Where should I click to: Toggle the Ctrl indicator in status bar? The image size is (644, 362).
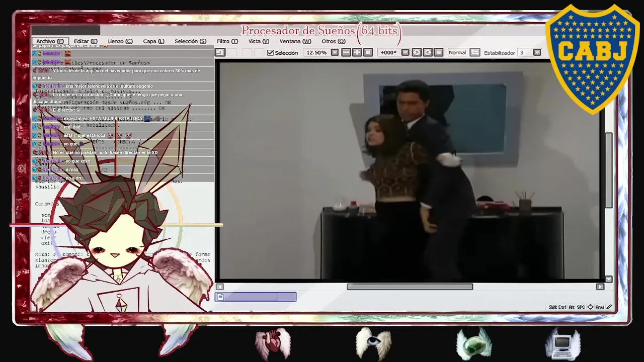(x=562, y=307)
